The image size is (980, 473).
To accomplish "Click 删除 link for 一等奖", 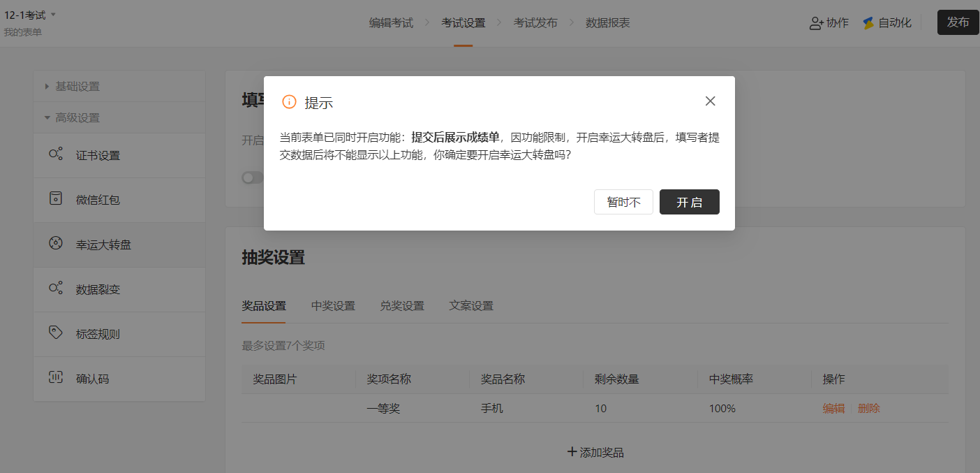I will (869, 408).
